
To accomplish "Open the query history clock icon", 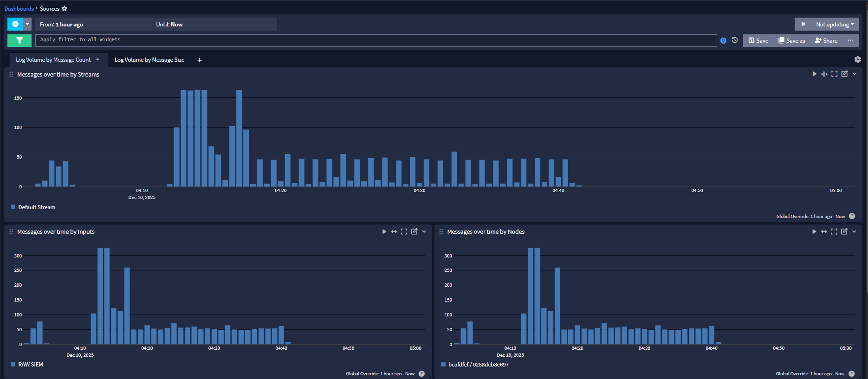I will [x=735, y=40].
